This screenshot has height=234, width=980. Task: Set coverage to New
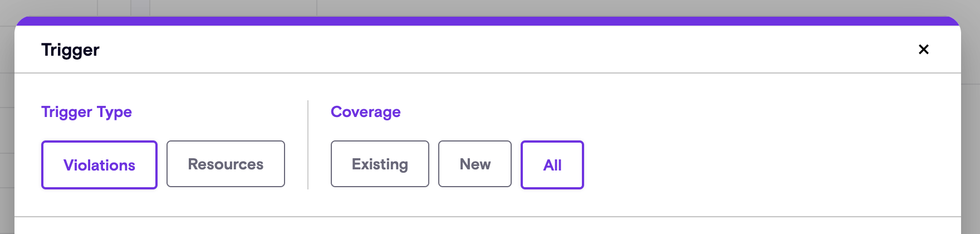pos(475,164)
